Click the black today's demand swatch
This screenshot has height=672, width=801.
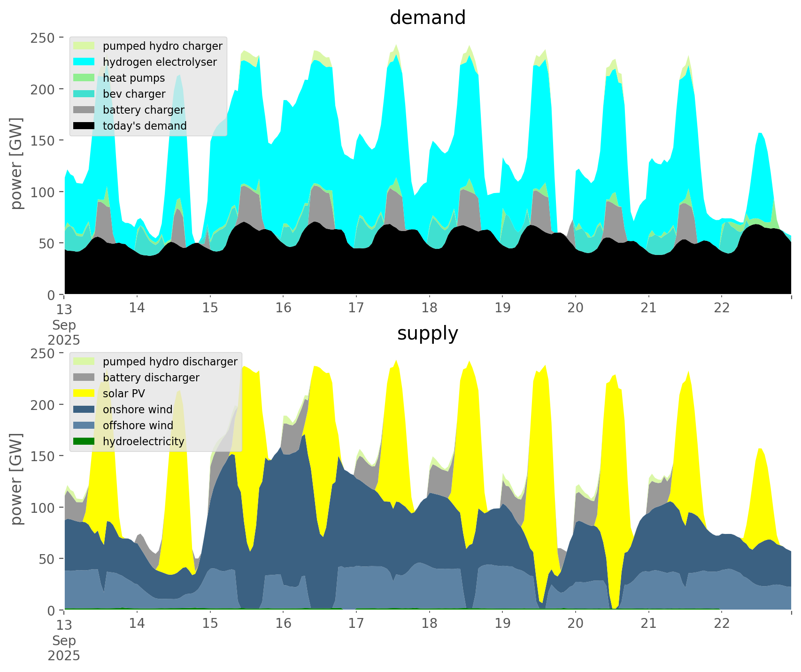[x=84, y=126]
